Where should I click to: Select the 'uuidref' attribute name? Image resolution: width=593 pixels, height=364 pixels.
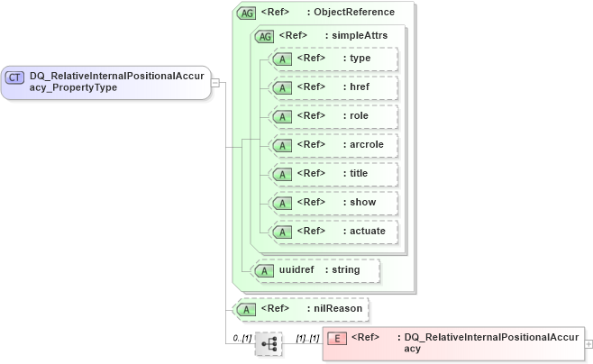(296, 269)
